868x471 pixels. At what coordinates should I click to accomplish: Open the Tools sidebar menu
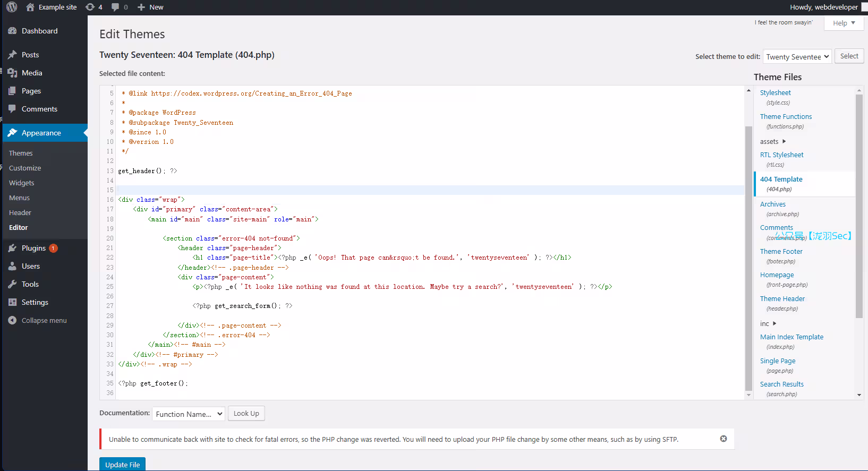(30, 284)
